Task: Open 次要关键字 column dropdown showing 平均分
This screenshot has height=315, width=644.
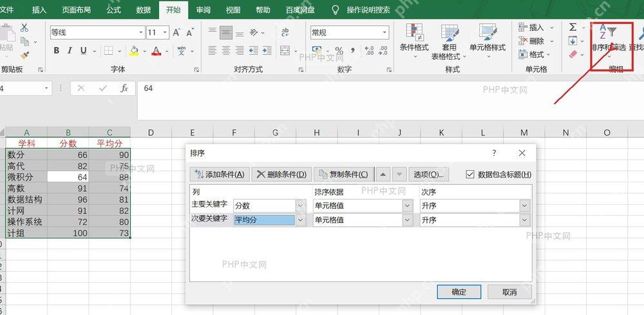Action: [301, 220]
